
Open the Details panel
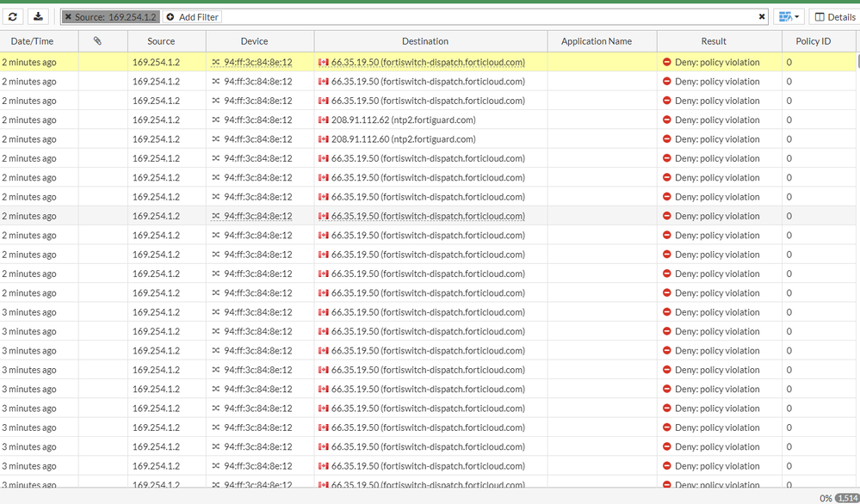point(834,17)
